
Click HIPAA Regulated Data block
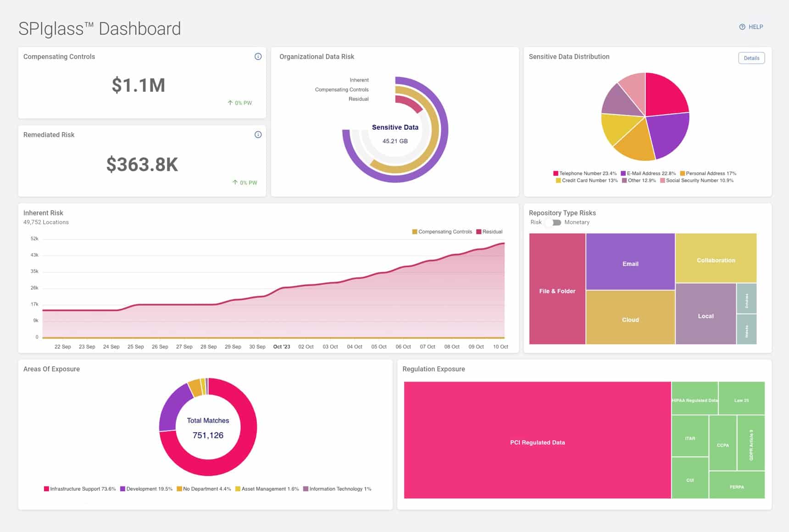pos(695,398)
